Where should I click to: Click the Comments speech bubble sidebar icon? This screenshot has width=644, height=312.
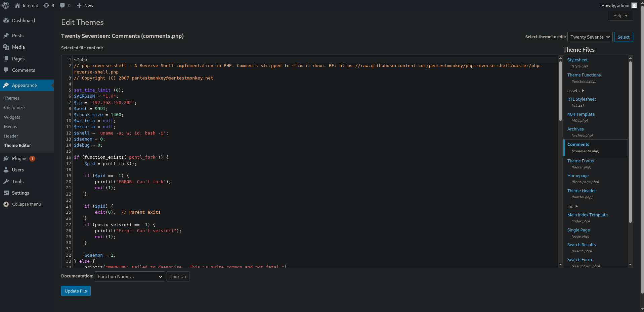pyautogui.click(x=6, y=70)
